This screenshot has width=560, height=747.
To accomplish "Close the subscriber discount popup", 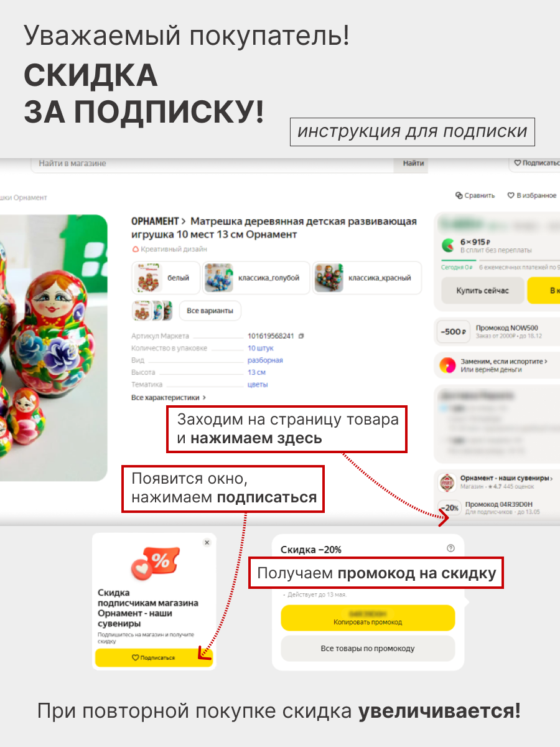I will coord(207,543).
